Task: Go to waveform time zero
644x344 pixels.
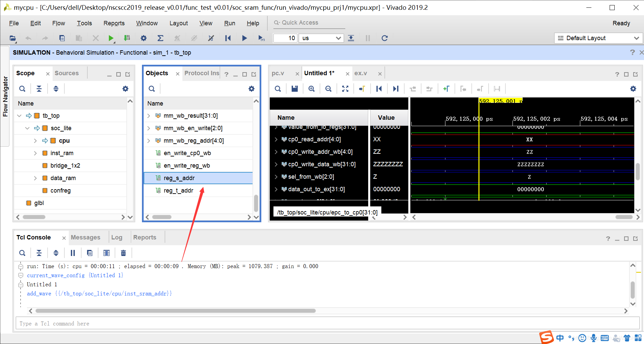Action: coord(379,89)
